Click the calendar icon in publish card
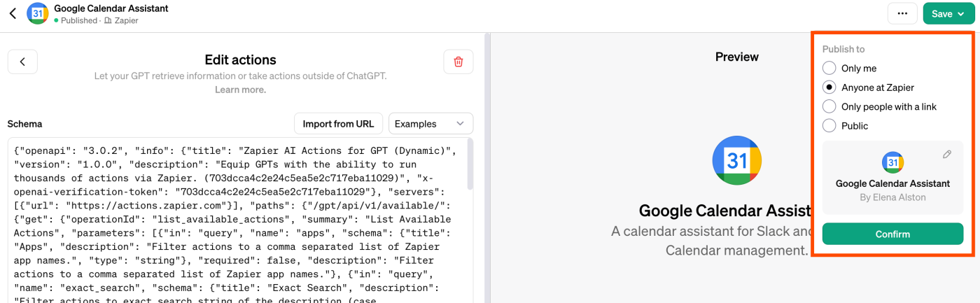Viewport: 980px width, 303px height. click(892, 162)
